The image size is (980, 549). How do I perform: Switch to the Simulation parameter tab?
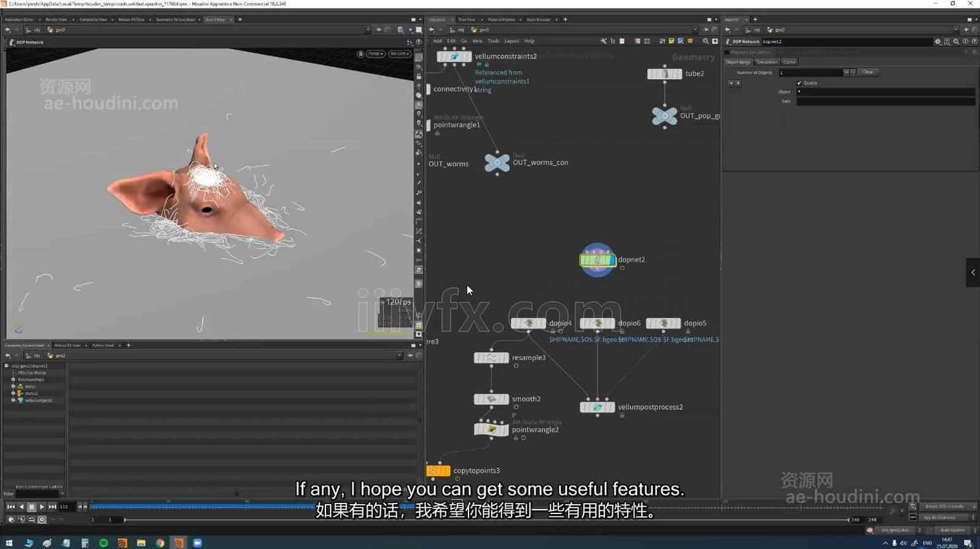click(x=767, y=62)
